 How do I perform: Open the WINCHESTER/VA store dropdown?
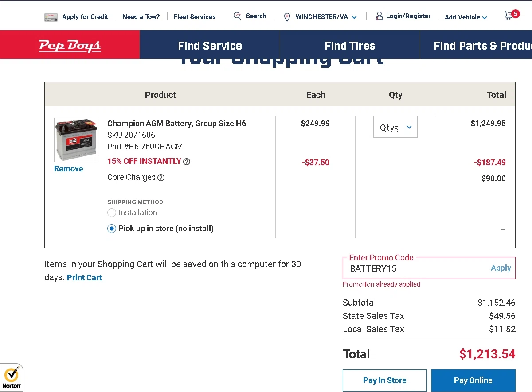point(326,17)
